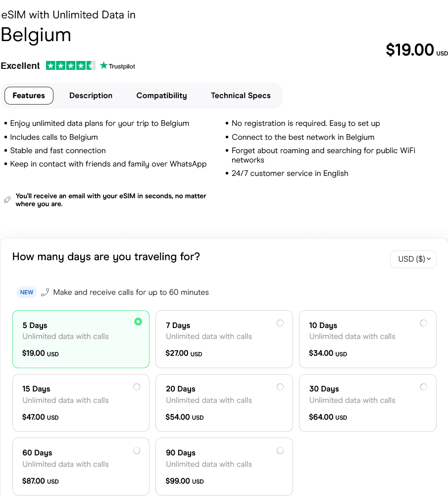Select the 5 Days radio button

point(138,322)
